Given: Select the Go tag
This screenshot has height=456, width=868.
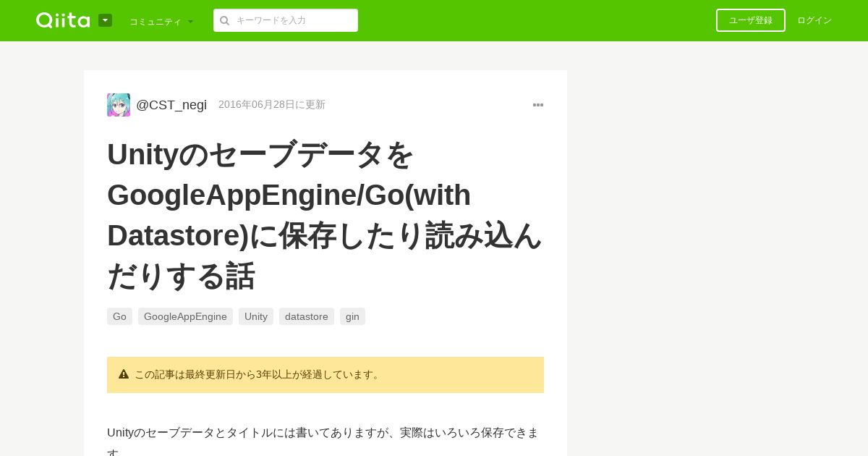Looking at the screenshot, I should 119,316.
